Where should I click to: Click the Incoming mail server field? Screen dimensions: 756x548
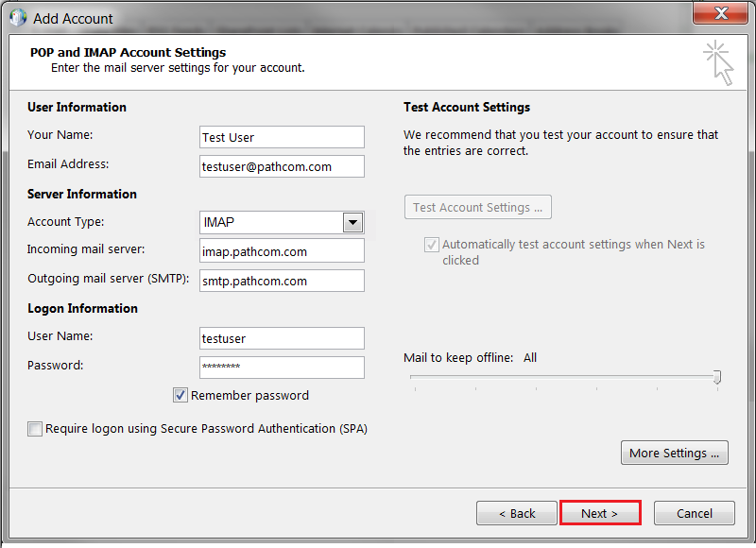[x=281, y=251]
